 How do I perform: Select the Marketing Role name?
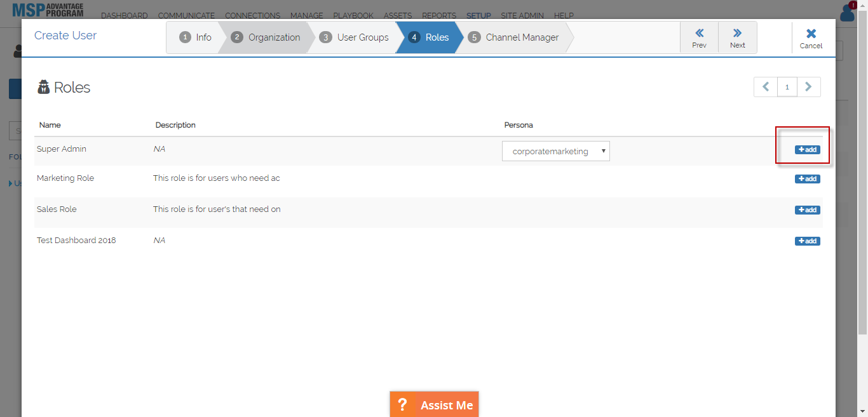click(65, 178)
